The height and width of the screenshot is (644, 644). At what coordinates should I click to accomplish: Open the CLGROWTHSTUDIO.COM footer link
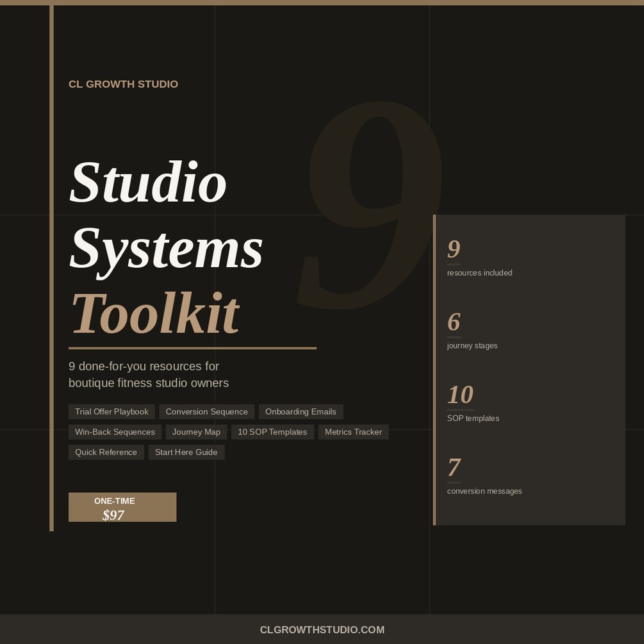point(322,630)
